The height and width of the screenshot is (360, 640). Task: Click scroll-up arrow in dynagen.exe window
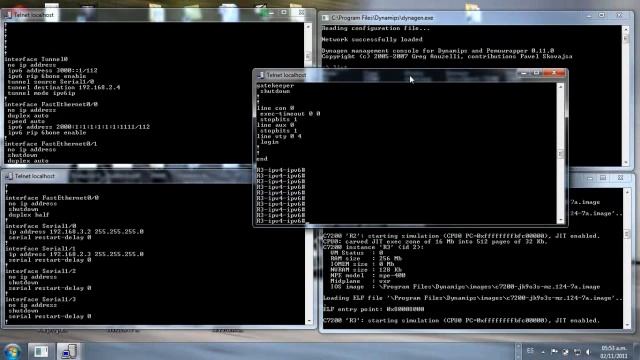[626, 29]
